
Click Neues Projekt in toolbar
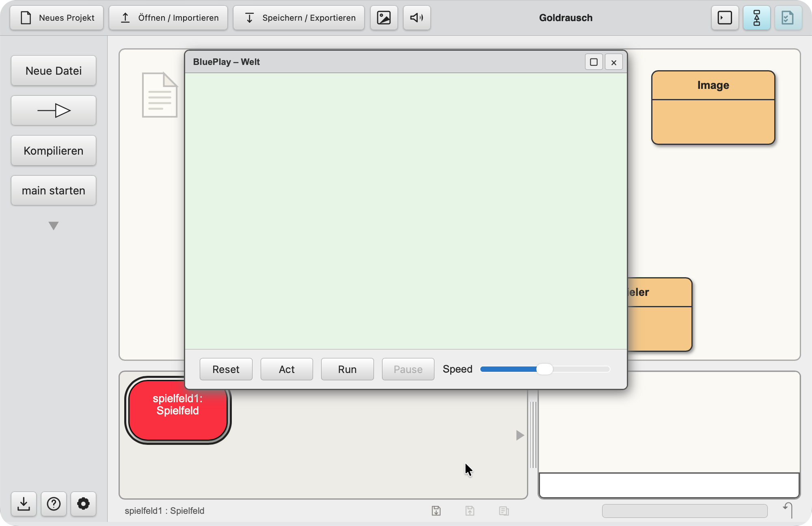click(x=57, y=18)
